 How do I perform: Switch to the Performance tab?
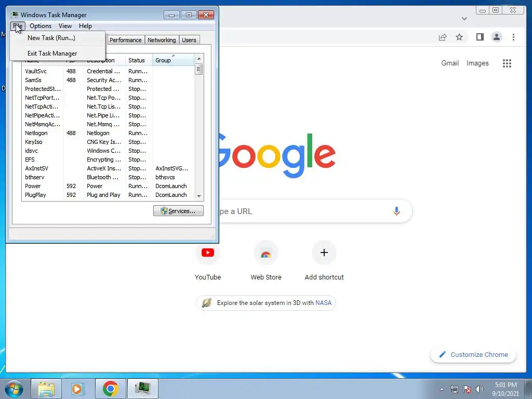[126, 40]
